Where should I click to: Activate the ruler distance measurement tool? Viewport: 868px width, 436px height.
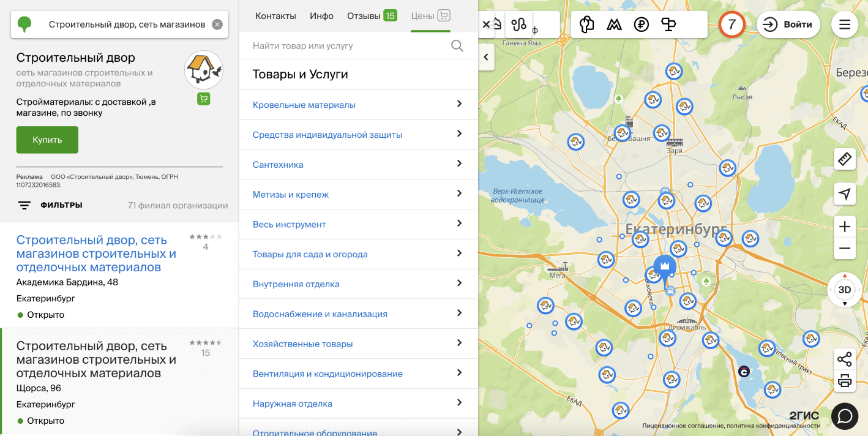tap(845, 159)
